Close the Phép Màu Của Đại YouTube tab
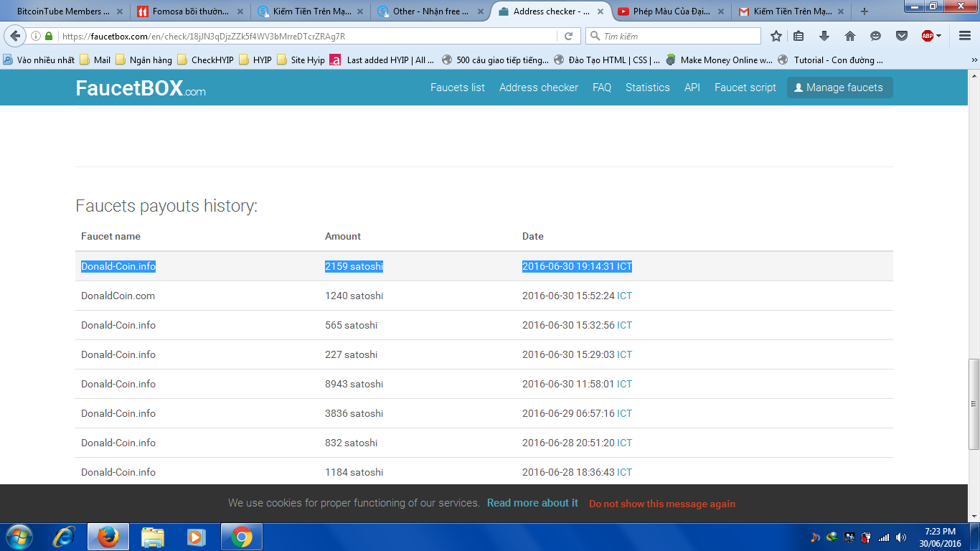Viewport: 980px width, 551px height. click(x=721, y=11)
